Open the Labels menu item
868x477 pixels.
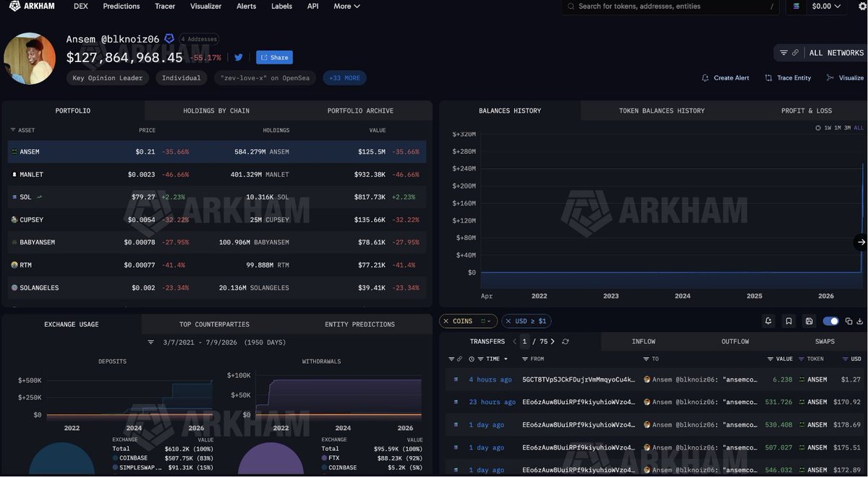[281, 6]
